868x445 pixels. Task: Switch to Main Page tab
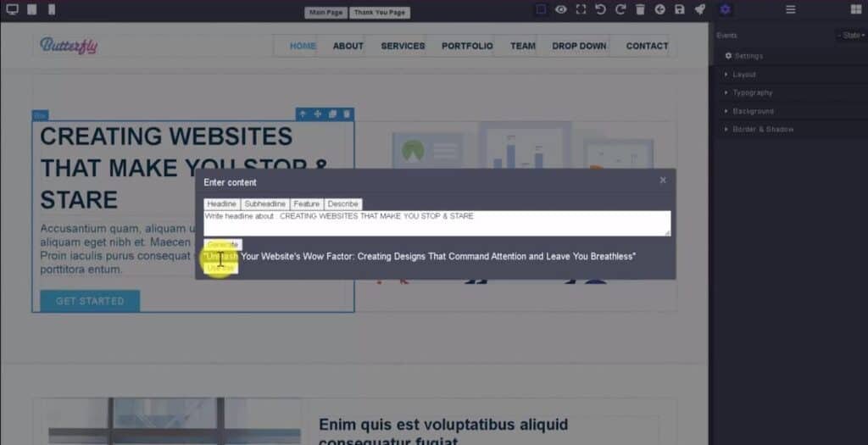pos(326,12)
